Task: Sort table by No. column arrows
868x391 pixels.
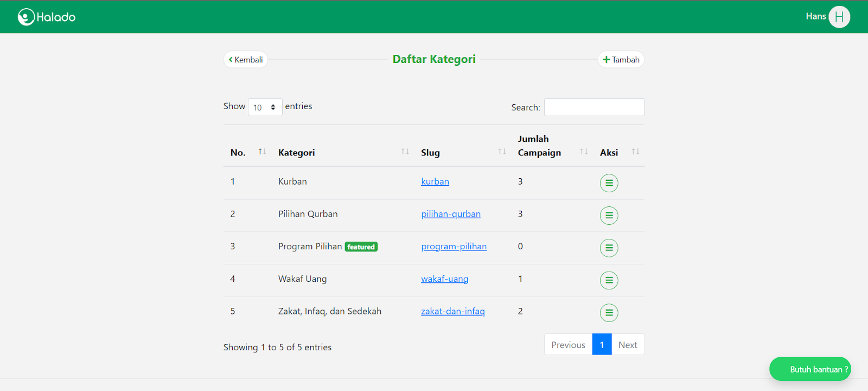Action: click(262, 152)
